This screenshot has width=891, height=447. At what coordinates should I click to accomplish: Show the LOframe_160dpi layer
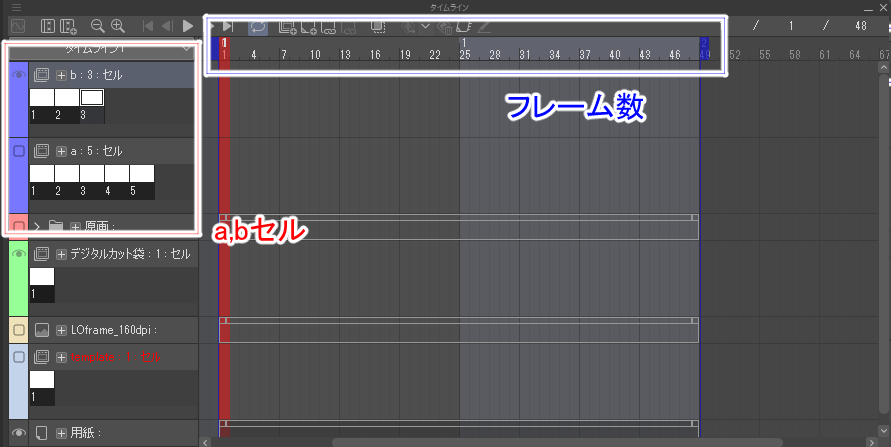coord(19,329)
